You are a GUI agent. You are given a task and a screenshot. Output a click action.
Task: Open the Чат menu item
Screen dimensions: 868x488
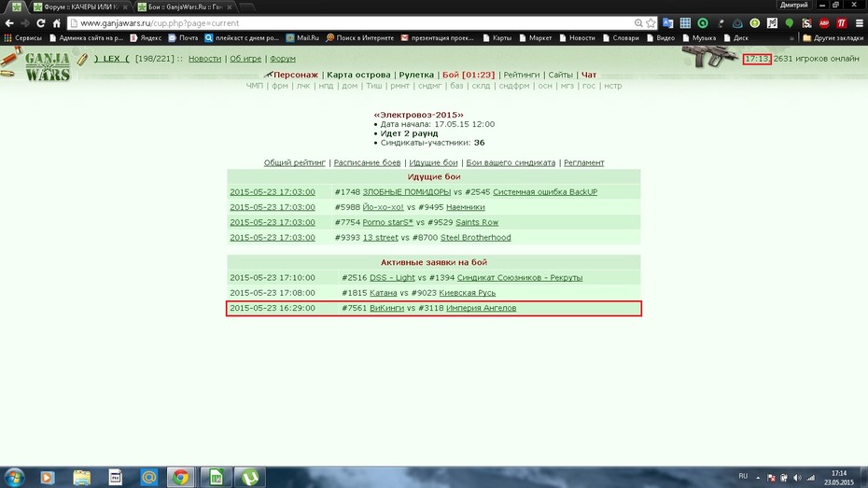pos(589,75)
